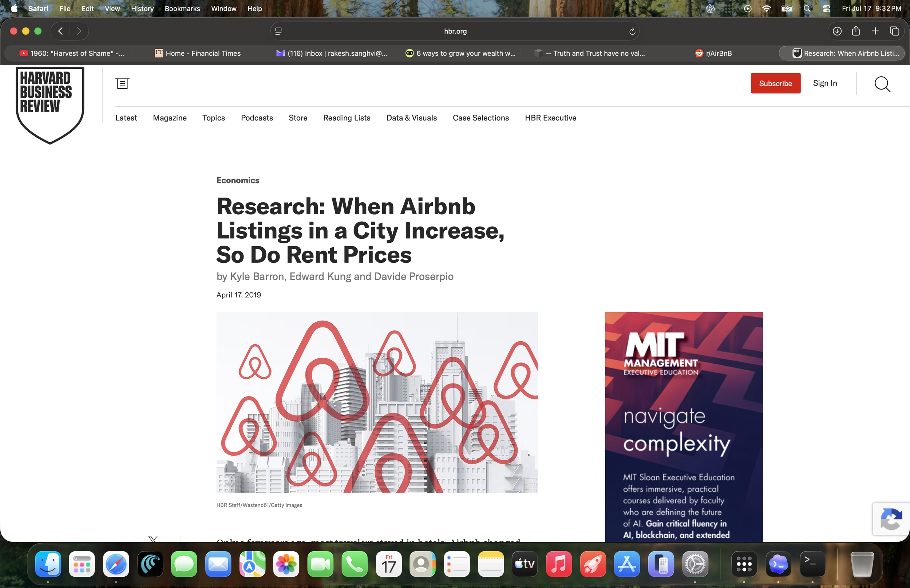
Task: Add a new Safari tab
Action: pos(875,31)
